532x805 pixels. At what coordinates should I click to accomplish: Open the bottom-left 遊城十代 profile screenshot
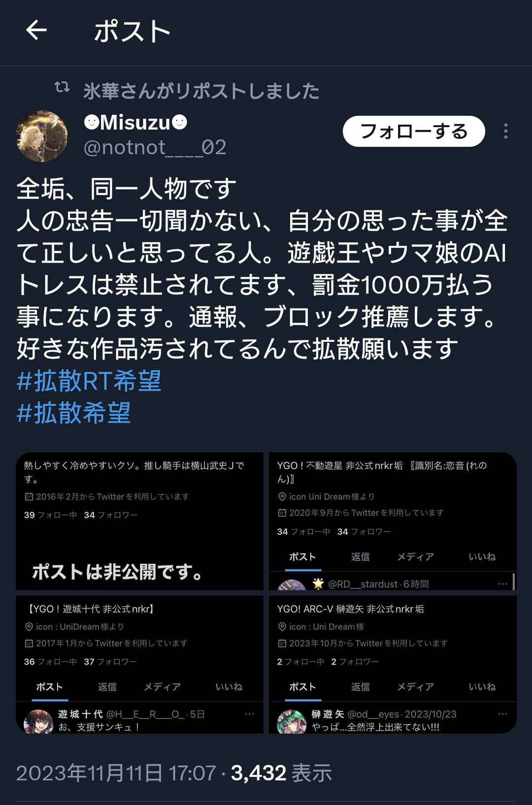139,665
